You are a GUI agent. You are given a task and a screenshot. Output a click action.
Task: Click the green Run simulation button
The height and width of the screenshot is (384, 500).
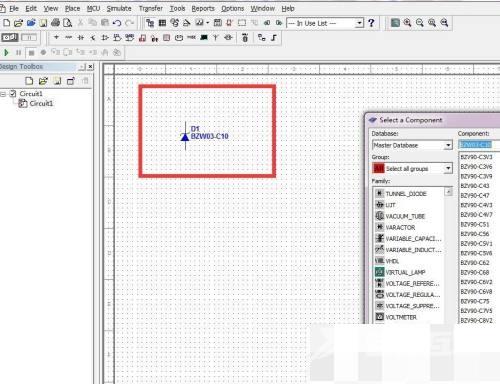(x=6, y=52)
